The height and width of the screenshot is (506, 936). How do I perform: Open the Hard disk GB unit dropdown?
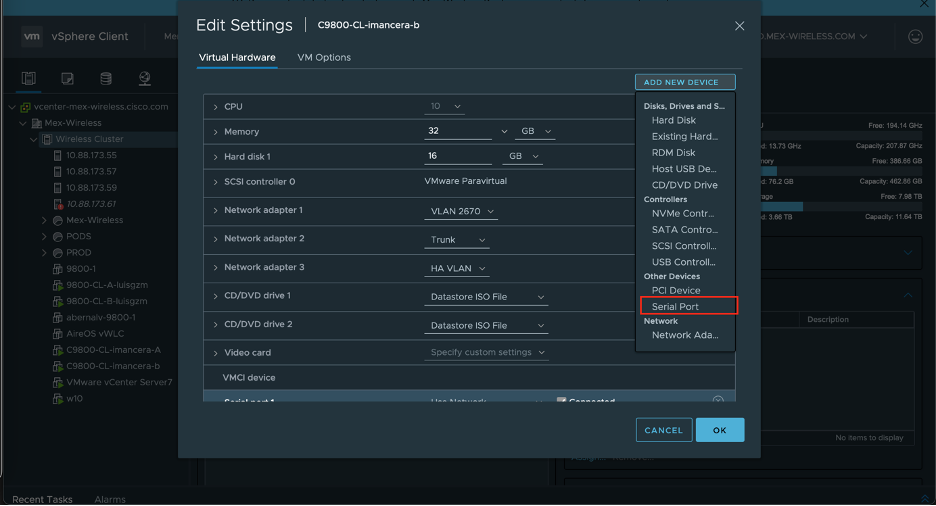(x=524, y=156)
